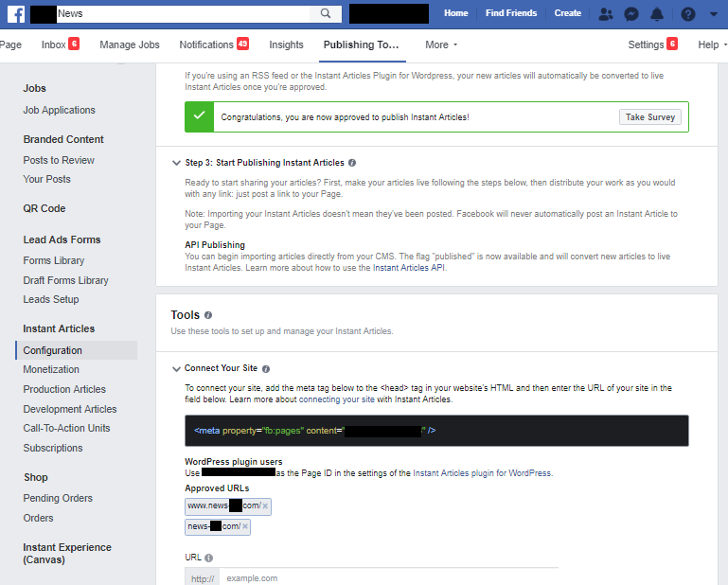Open Messenger icon in top bar

click(630, 14)
